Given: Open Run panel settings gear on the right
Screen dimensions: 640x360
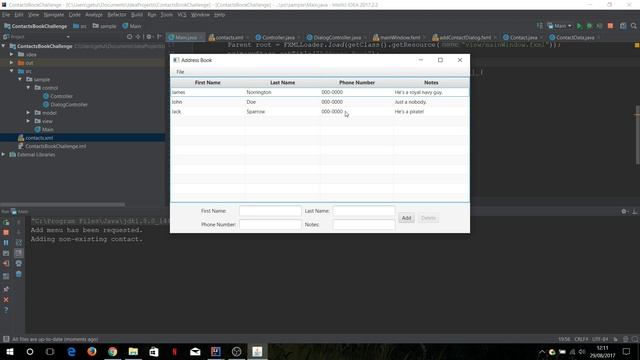Looking at the screenshot, I should click(x=624, y=211).
